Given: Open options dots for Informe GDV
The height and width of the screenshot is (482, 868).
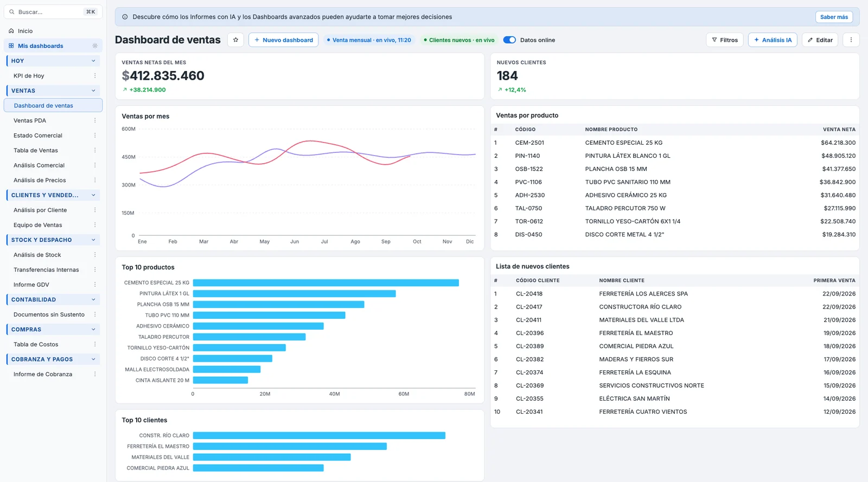Looking at the screenshot, I should coord(95,285).
